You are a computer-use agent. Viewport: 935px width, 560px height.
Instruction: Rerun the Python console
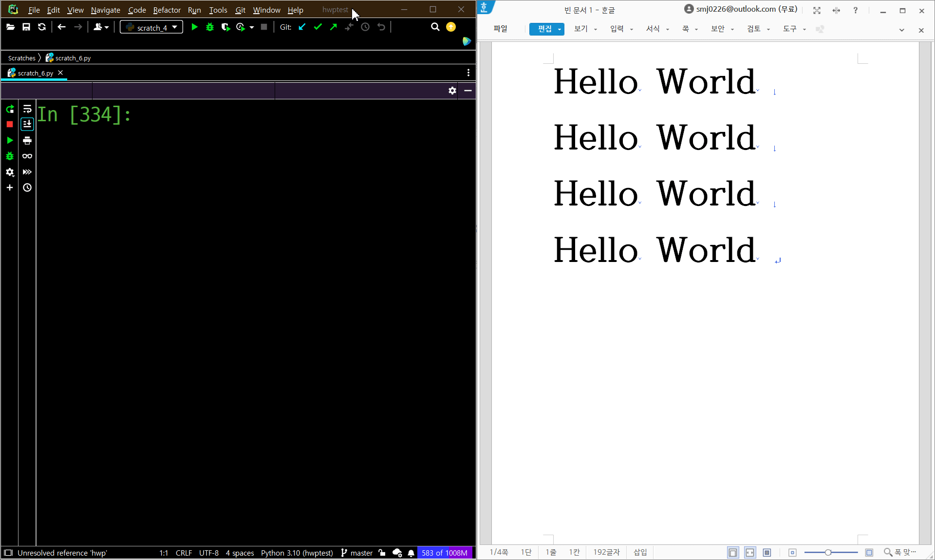coord(10,109)
